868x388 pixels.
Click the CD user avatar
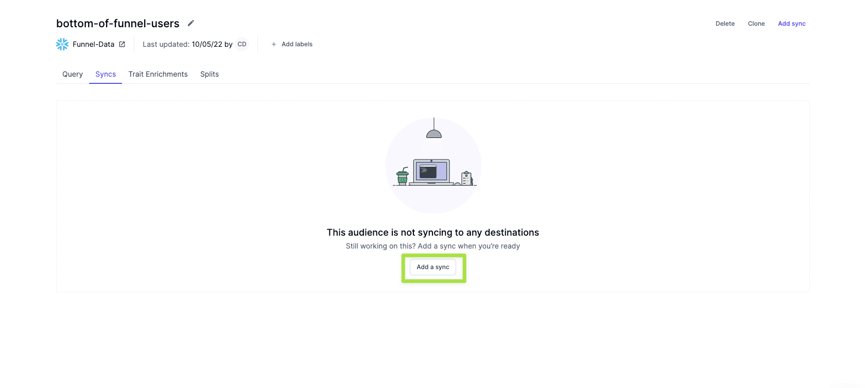click(x=242, y=44)
